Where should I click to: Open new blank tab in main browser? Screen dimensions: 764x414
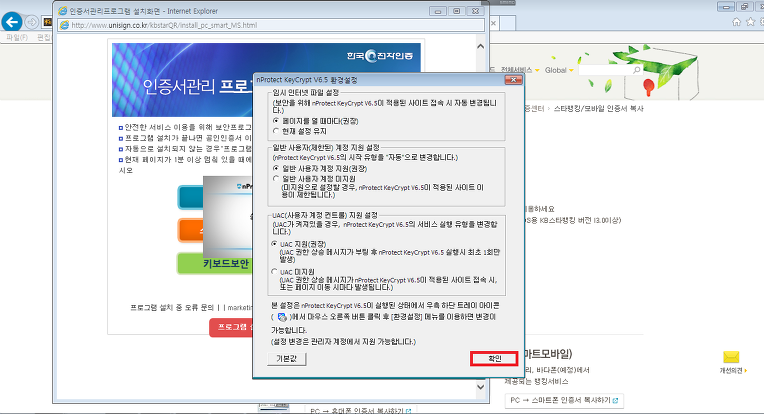pos(508,23)
